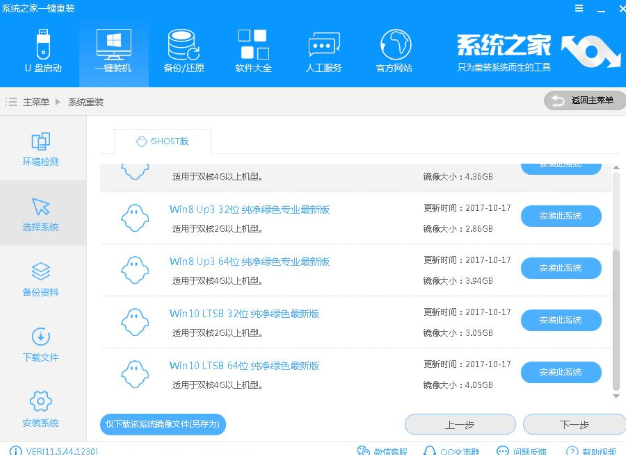Select the 选择系统 sidebar item
This screenshot has height=455, width=626.
(x=41, y=213)
